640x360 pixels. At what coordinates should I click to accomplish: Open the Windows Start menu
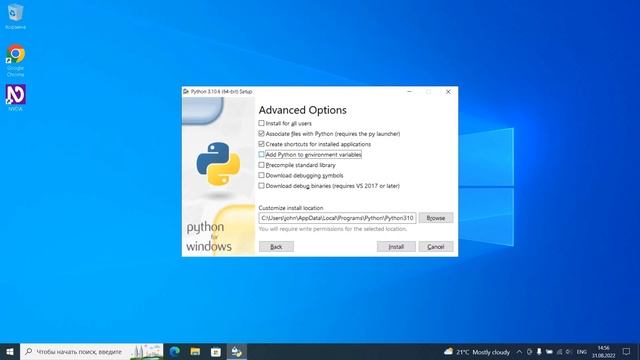coord(10,351)
